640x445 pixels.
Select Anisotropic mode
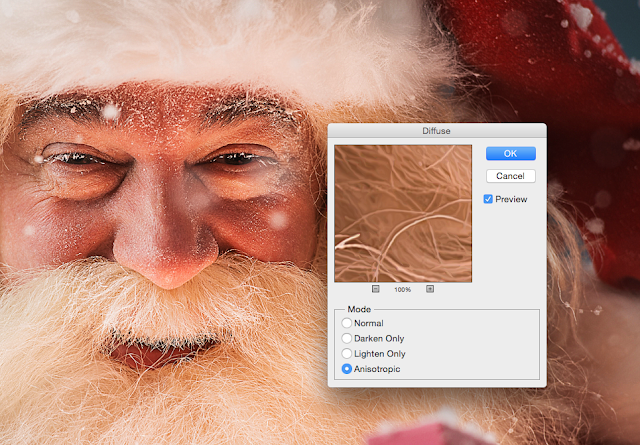(x=347, y=369)
